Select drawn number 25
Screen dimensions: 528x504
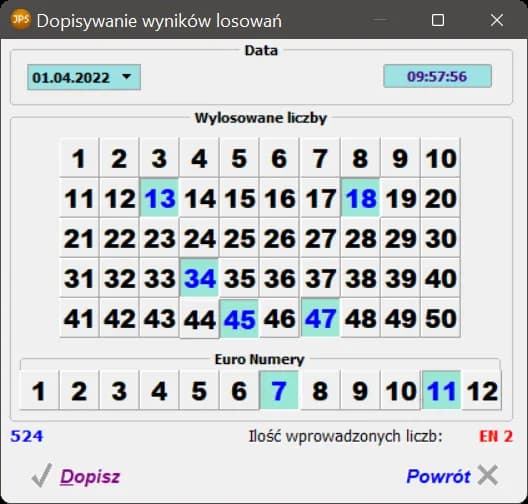tap(239, 238)
